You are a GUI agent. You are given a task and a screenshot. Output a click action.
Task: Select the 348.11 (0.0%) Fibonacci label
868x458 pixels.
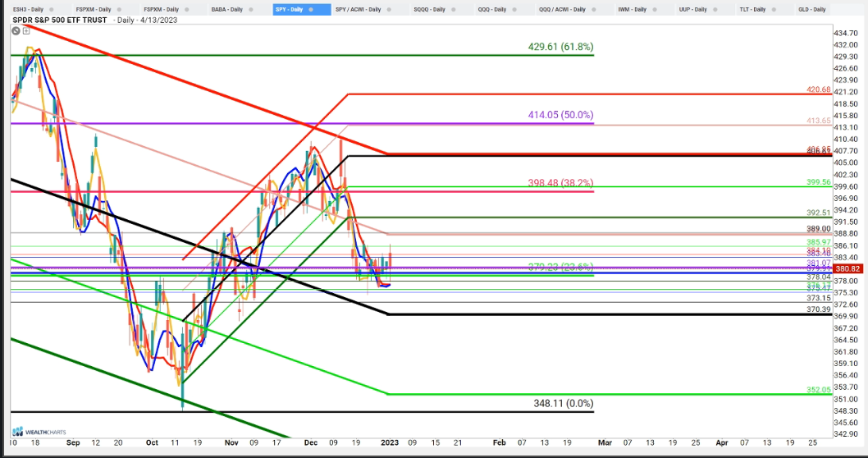[x=564, y=403]
